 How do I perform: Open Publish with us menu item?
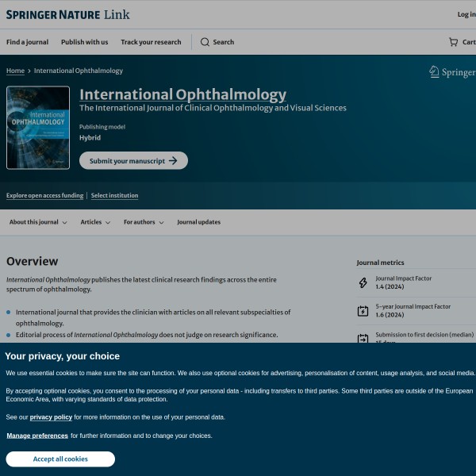[84, 42]
